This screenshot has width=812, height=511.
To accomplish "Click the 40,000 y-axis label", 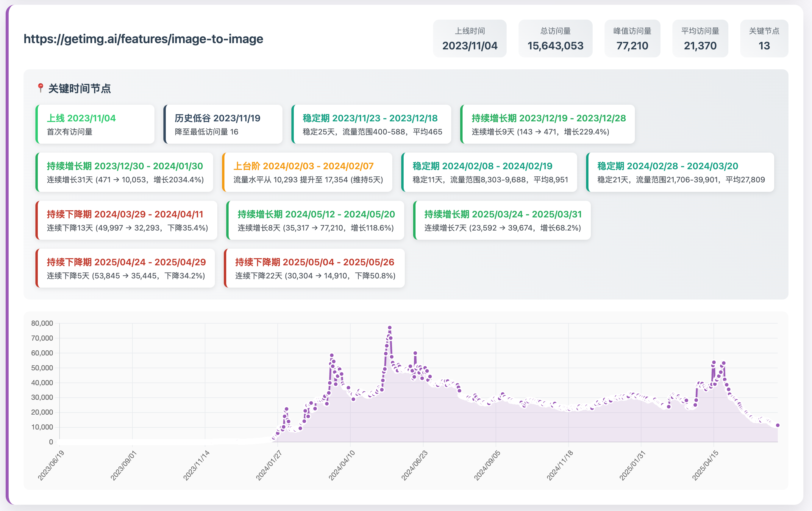I will (x=42, y=383).
